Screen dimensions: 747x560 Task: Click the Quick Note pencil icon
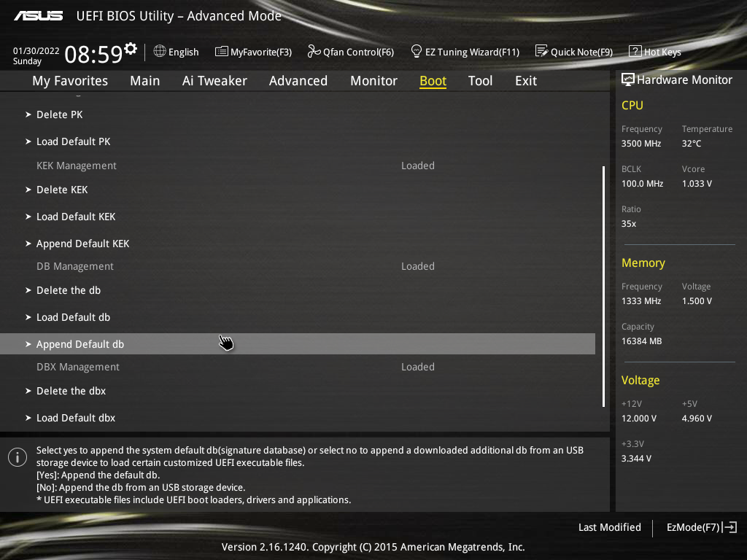(542, 51)
